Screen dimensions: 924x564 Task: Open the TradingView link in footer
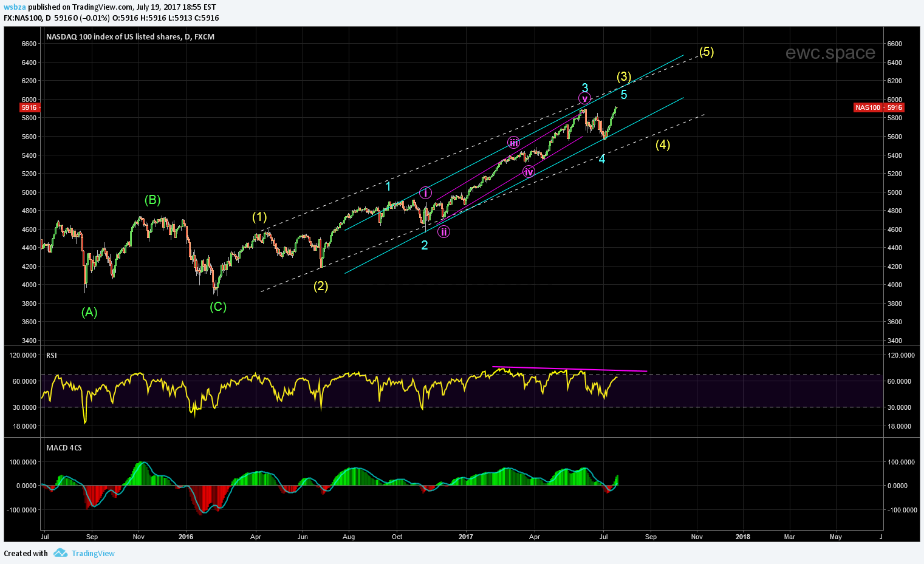point(93,553)
